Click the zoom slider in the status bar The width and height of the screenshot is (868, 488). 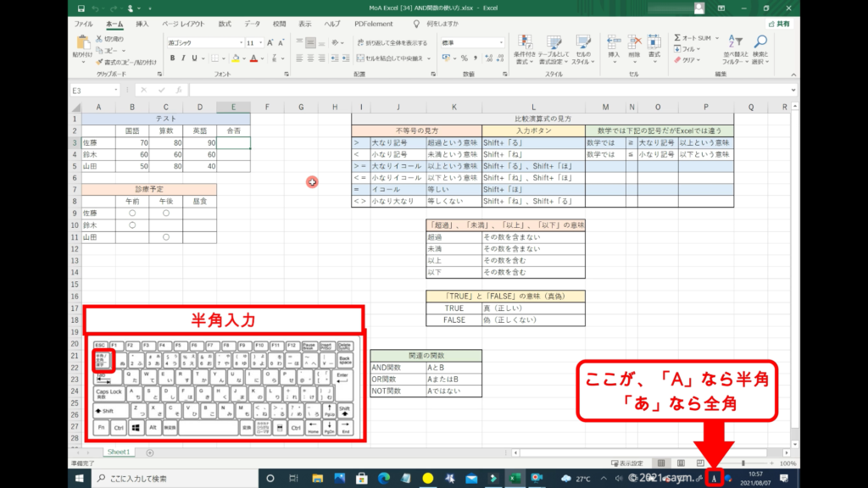click(x=743, y=463)
